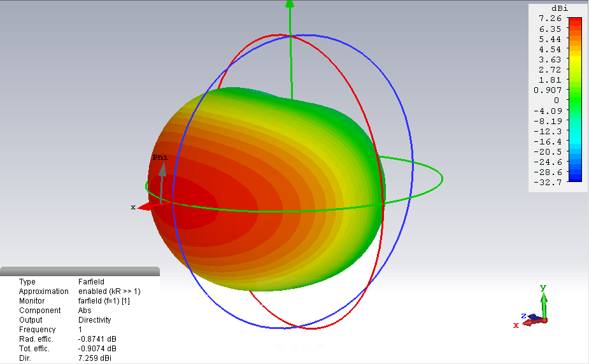Click the dark blue bottom of the color scale
The image size is (589, 364).
pos(575,179)
